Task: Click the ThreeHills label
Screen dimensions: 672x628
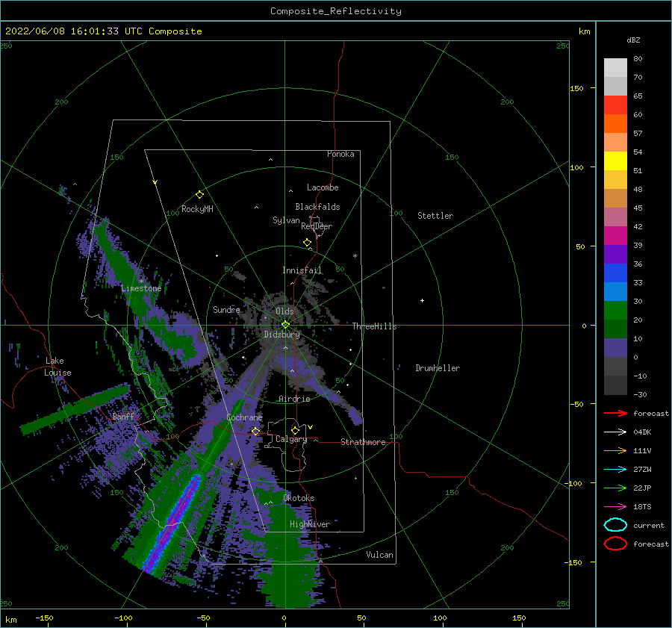Action: [x=374, y=326]
